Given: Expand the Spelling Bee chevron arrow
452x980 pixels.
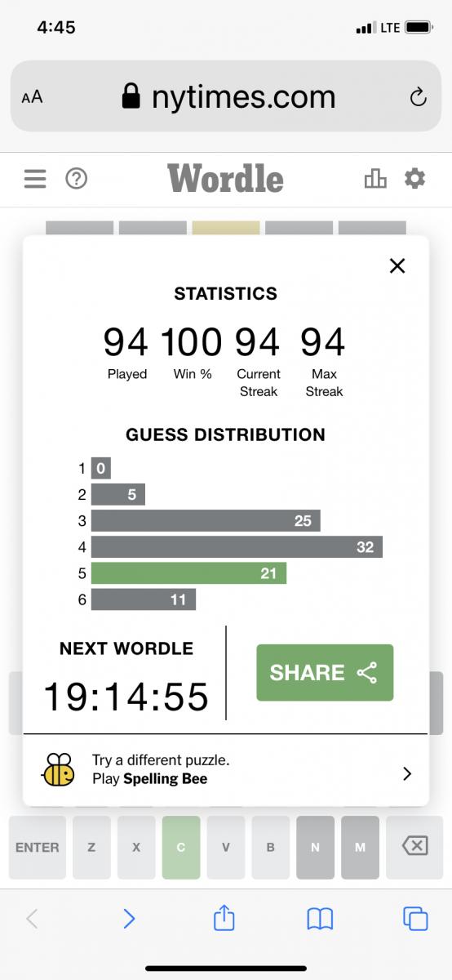Looking at the screenshot, I should click(407, 773).
